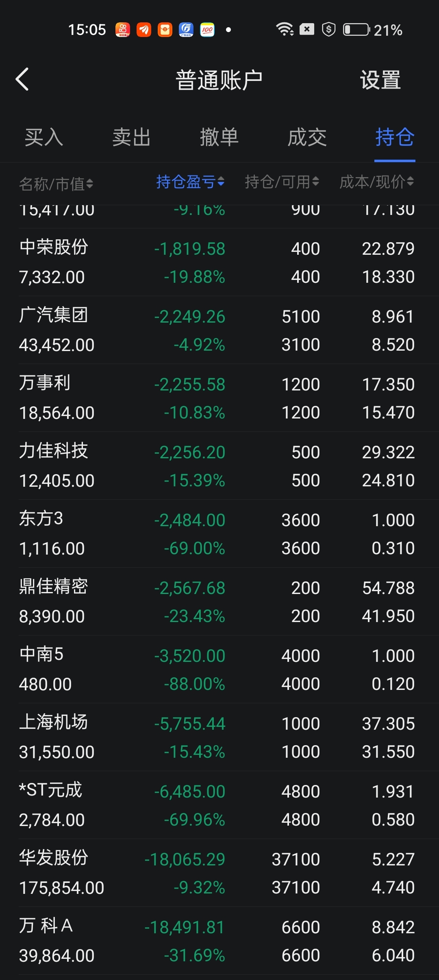Tap the orange Kuaishou notification icon

click(x=123, y=30)
